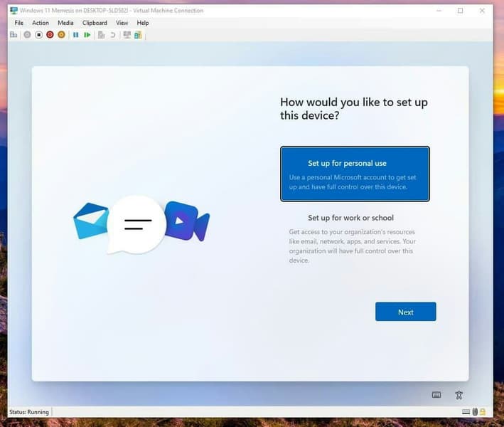Open the on-screen keyboard icon in setup
504x427 pixels.
(436, 394)
